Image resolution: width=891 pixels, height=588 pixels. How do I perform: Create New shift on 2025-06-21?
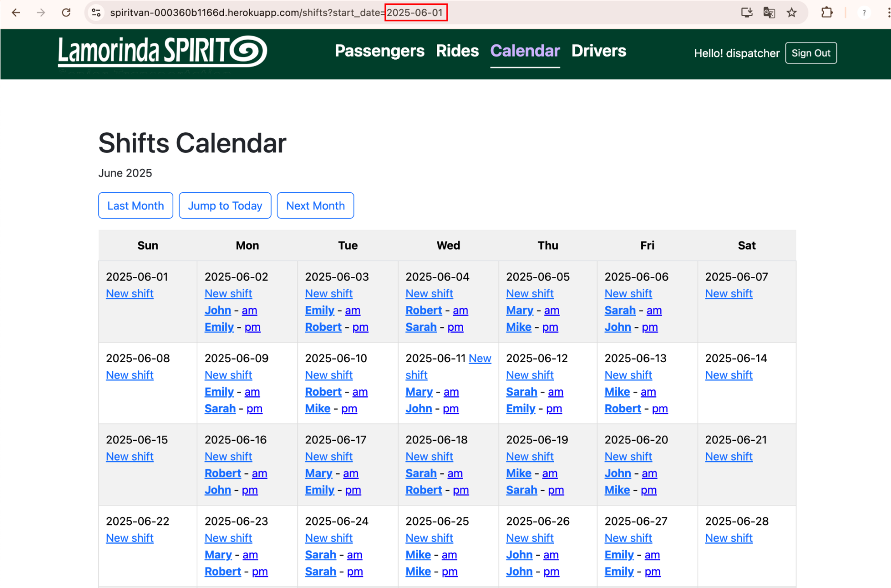click(x=729, y=457)
